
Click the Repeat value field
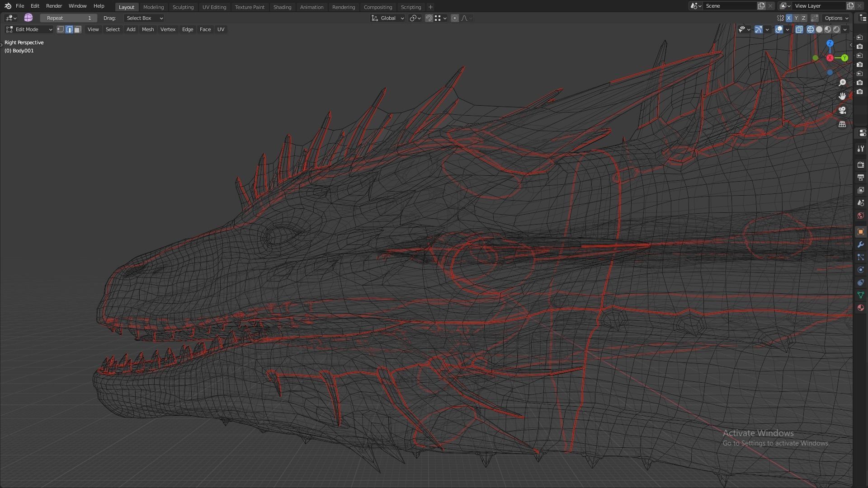(x=69, y=18)
